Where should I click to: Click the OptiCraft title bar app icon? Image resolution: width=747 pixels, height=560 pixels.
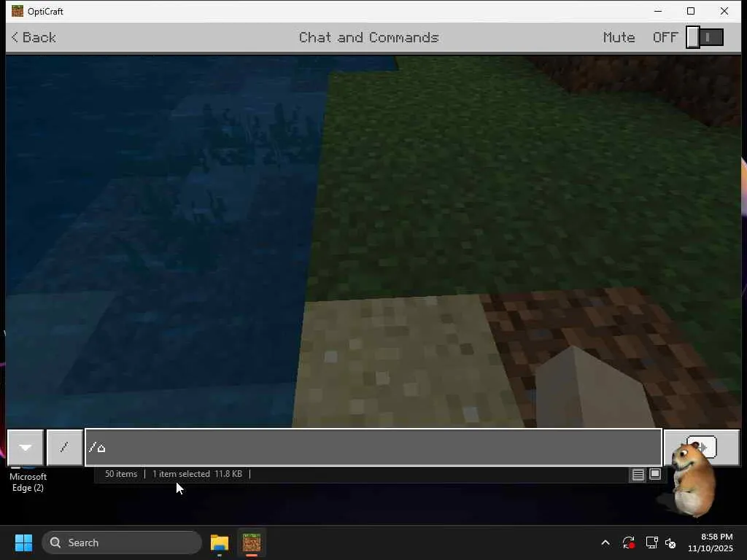pos(18,11)
